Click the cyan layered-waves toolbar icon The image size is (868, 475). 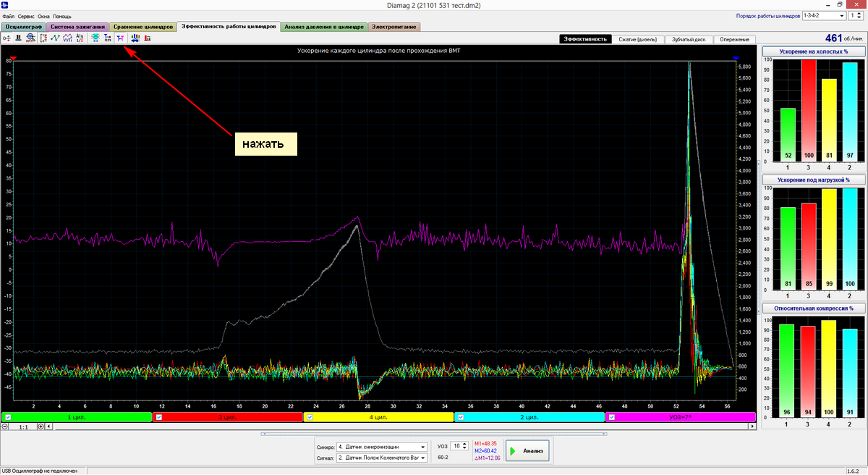95,38
